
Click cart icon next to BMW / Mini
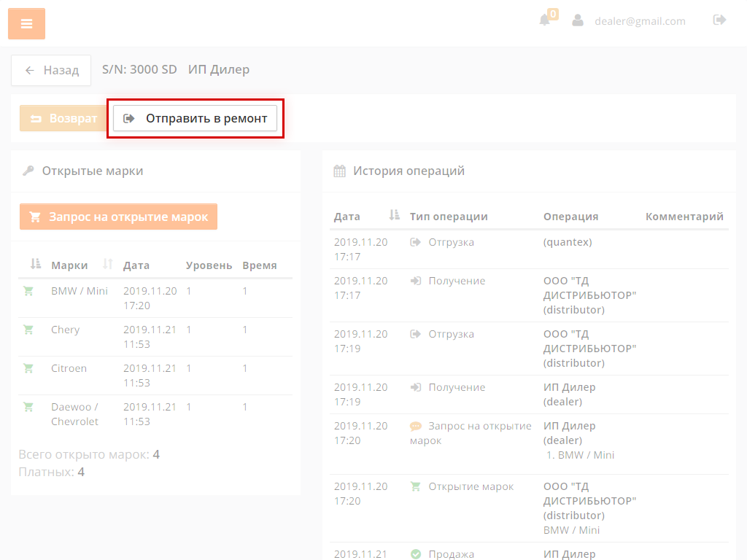[x=28, y=291]
